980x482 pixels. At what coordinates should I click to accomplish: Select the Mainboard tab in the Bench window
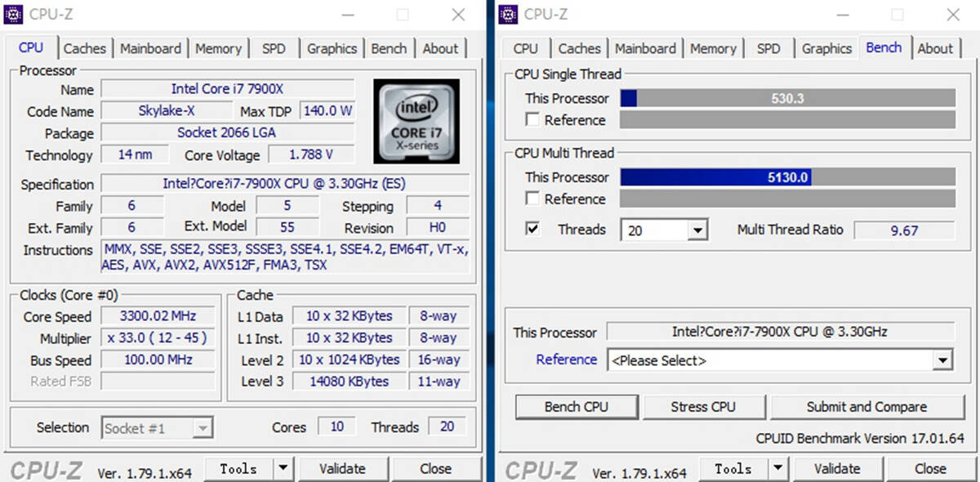pyautogui.click(x=646, y=48)
